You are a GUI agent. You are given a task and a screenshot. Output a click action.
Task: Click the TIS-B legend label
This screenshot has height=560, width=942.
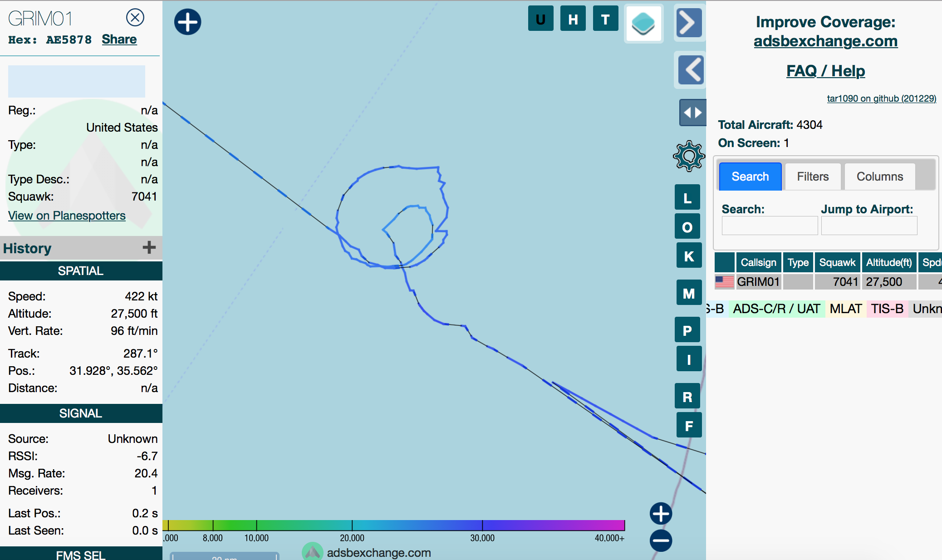coord(887,309)
